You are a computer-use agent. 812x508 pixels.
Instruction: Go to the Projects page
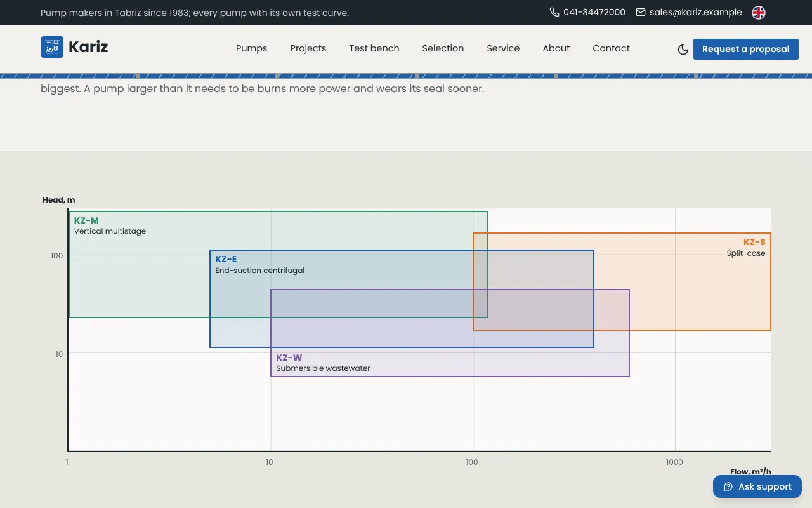308,48
